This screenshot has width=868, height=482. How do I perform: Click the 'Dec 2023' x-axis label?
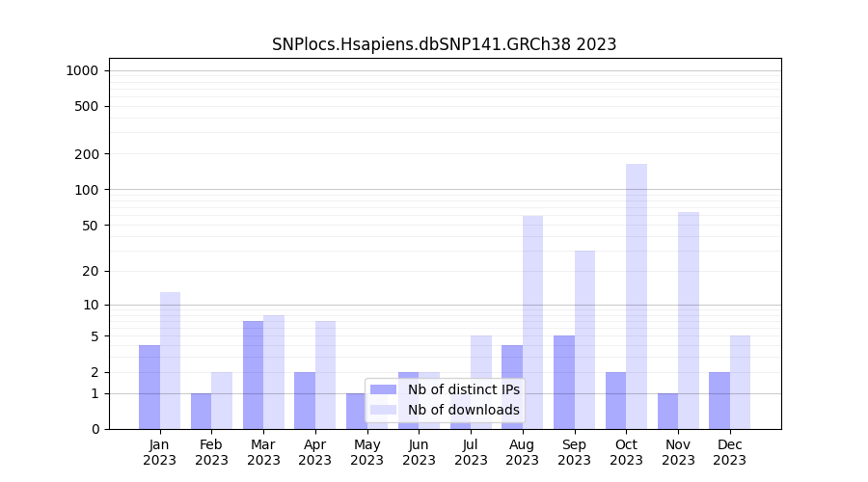click(730, 452)
